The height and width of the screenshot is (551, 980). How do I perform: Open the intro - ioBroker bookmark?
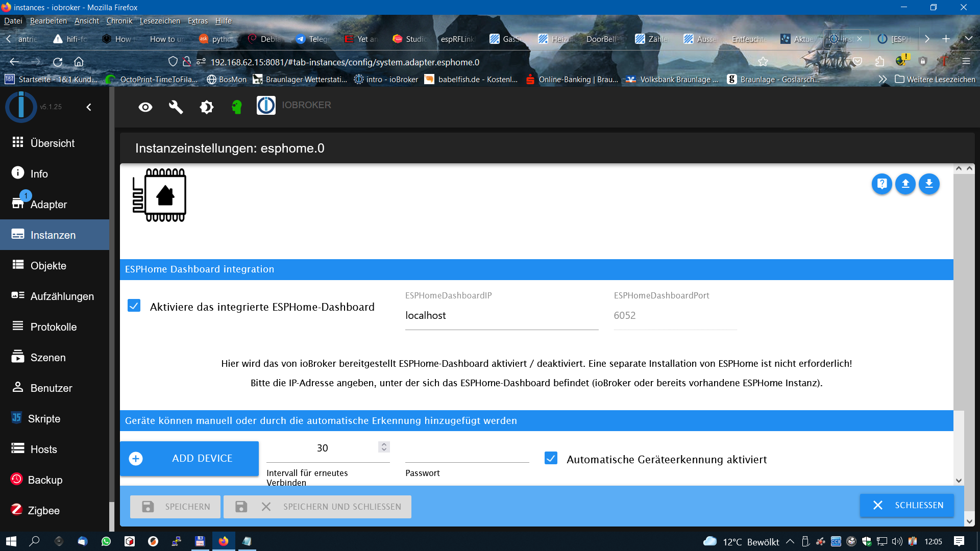pos(386,80)
